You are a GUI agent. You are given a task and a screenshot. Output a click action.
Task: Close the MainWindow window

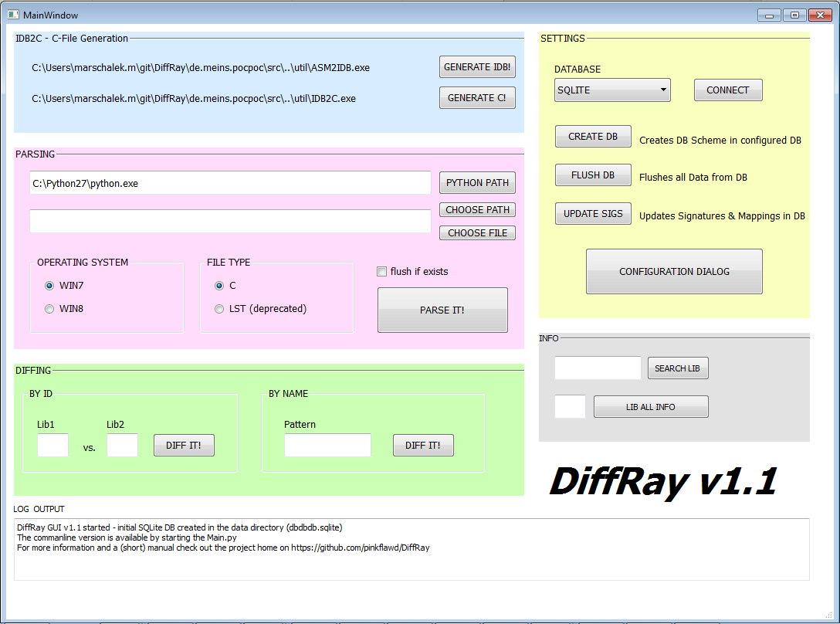pos(820,15)
